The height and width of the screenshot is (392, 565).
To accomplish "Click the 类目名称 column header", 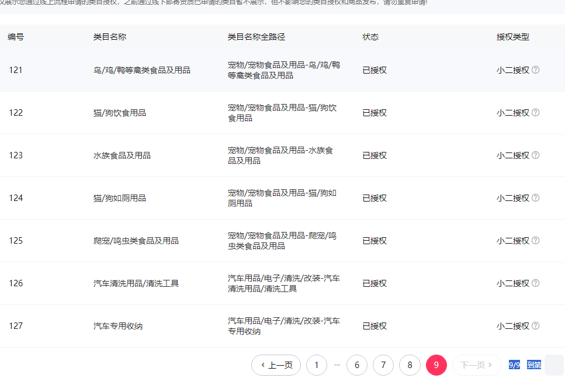I will pyautogui.click(x=110, y=37).
